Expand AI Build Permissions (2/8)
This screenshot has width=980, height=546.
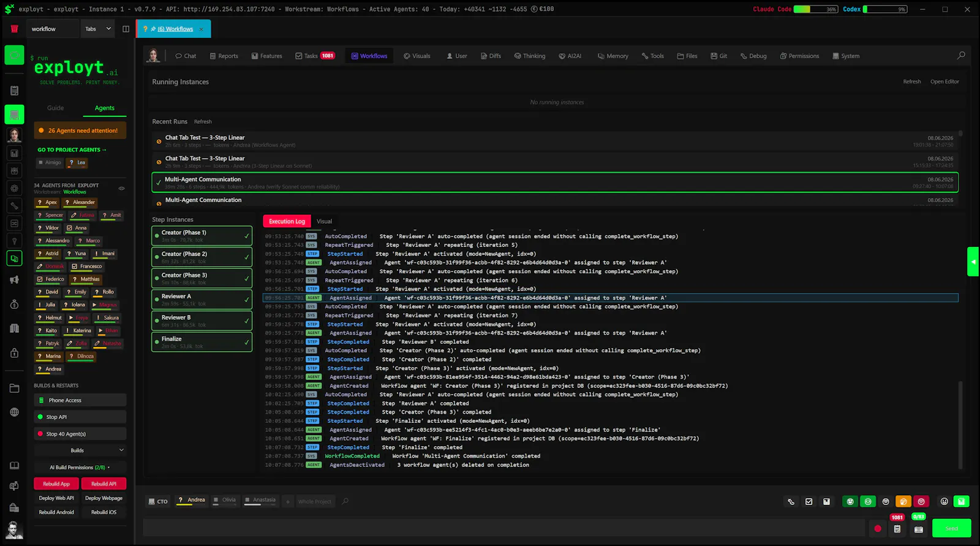coord(80,468)
